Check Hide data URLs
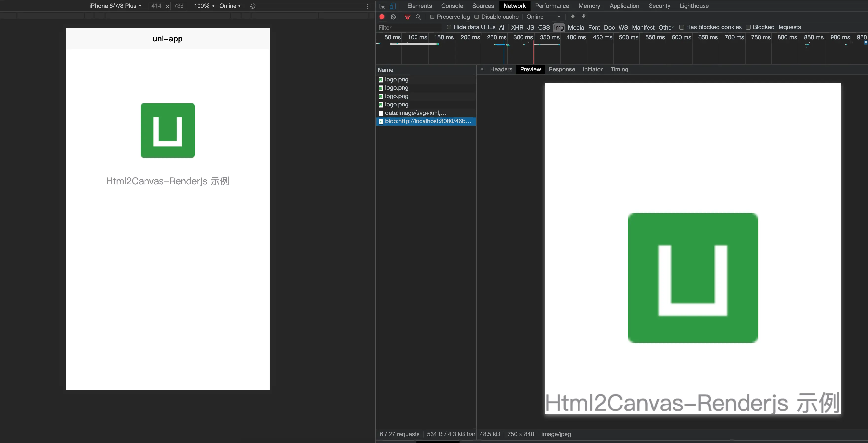 449,27
